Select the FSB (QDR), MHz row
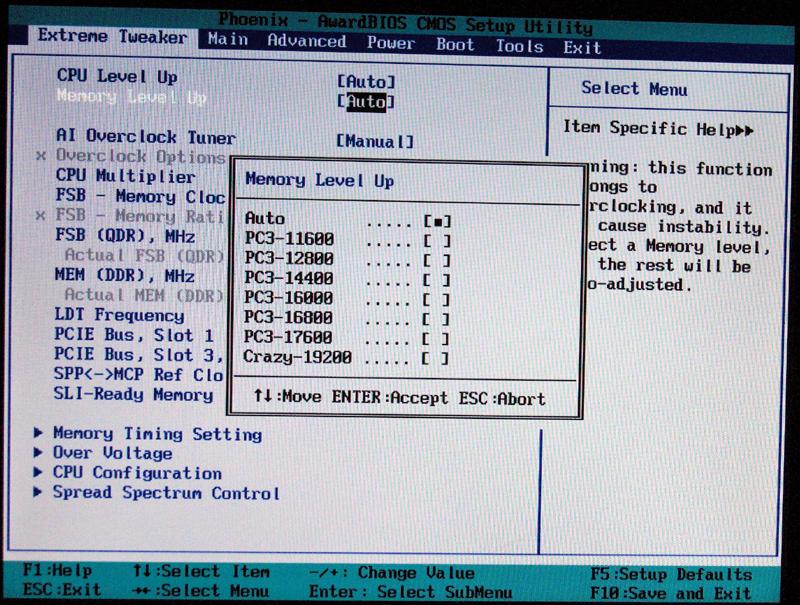 click(x=125, y=236)
